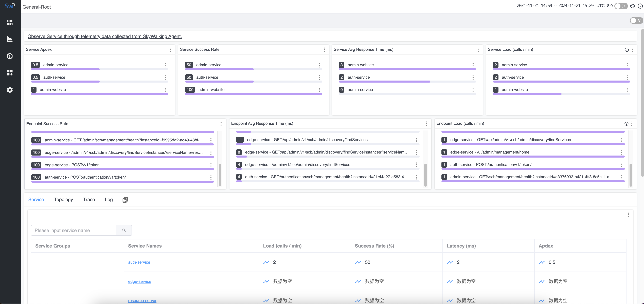644x304 pixels.
Task: Open the add dashboard widgets sidebar icon
Action: coord(10,73)
